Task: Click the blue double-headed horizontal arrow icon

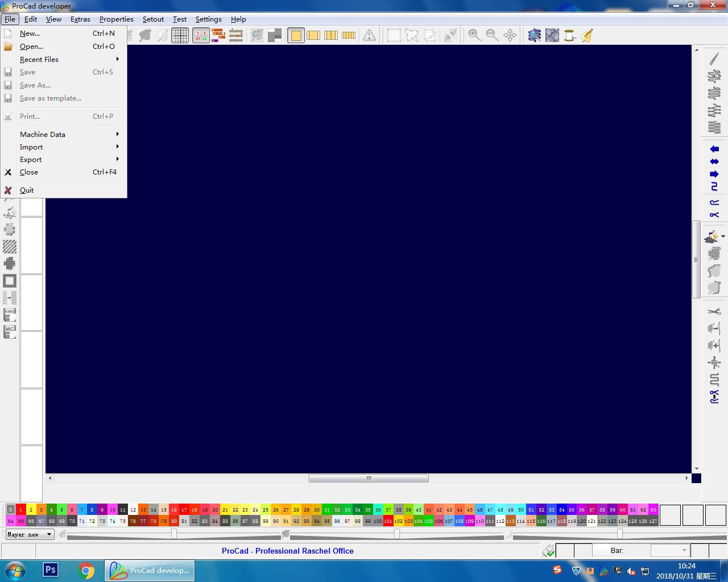Action: pyautogui.click(x=714, y=161)
